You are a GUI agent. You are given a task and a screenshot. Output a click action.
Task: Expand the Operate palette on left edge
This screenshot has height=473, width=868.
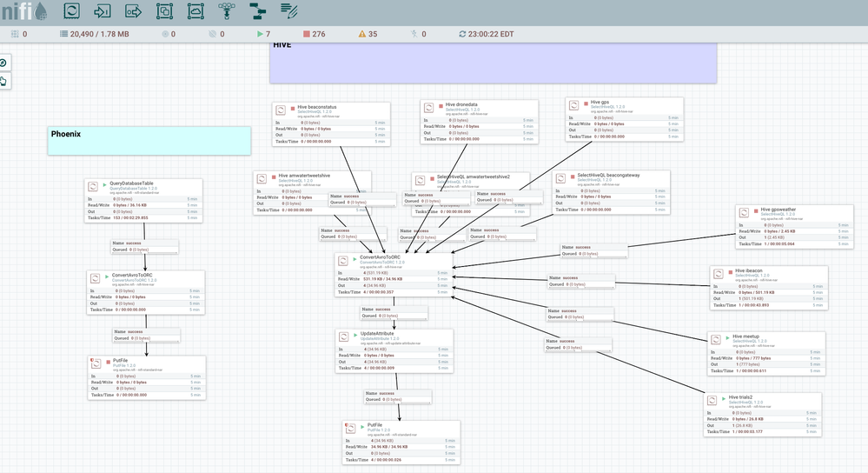pos(3,81)
